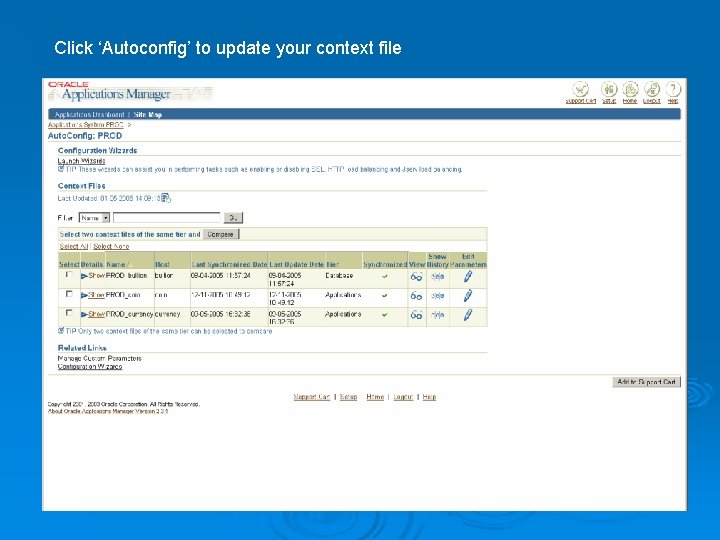Click the Logout icon in header
The height and width of the screenshot is (540, 720).
652,89
